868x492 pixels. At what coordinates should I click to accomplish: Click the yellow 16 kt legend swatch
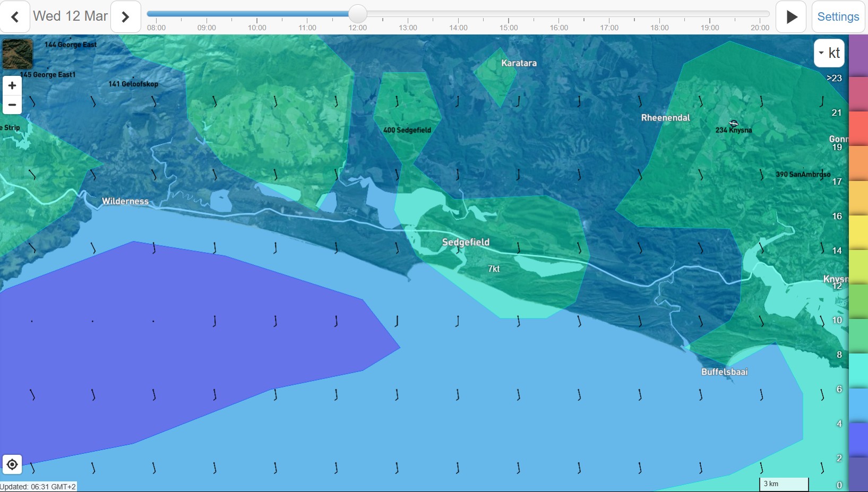[x=858, y=232]
